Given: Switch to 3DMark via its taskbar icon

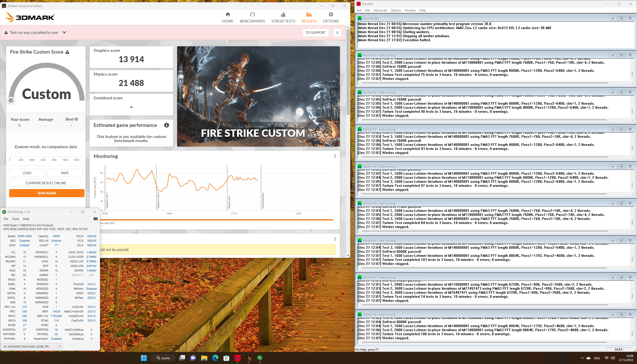Looking at the screenshot, I should point(249,358).
